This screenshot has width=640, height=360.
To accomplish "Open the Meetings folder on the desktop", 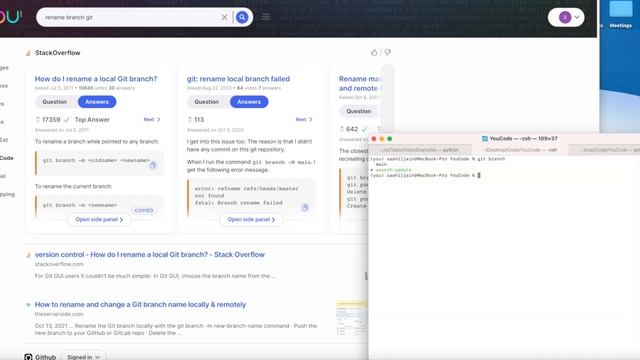I will click(620, 14).
